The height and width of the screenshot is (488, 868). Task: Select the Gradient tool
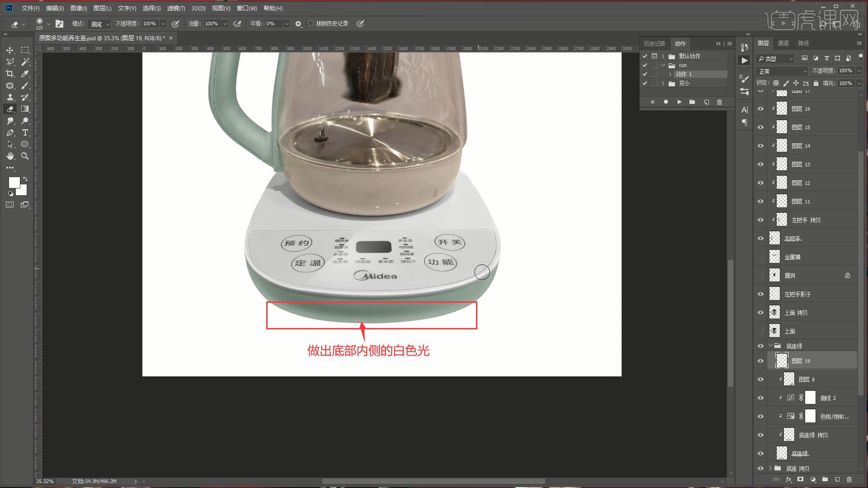pos(25,109)
